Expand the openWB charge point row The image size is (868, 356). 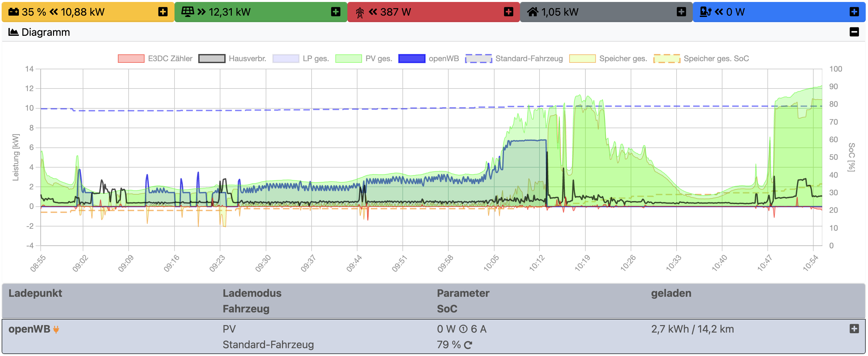pos(854,328)
